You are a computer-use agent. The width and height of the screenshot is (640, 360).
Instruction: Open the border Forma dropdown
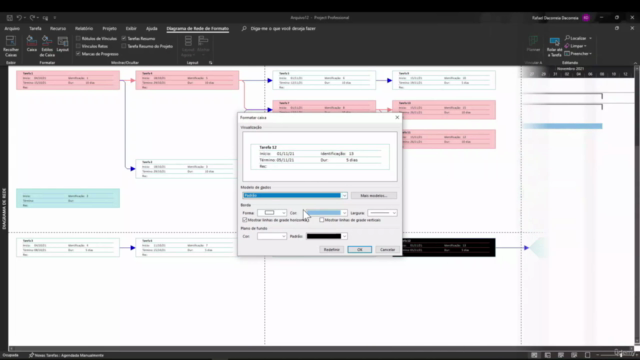272,213
